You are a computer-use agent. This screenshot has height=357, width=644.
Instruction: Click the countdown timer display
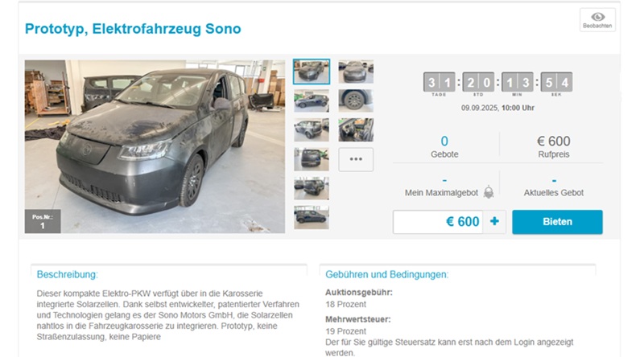[497, 84]
